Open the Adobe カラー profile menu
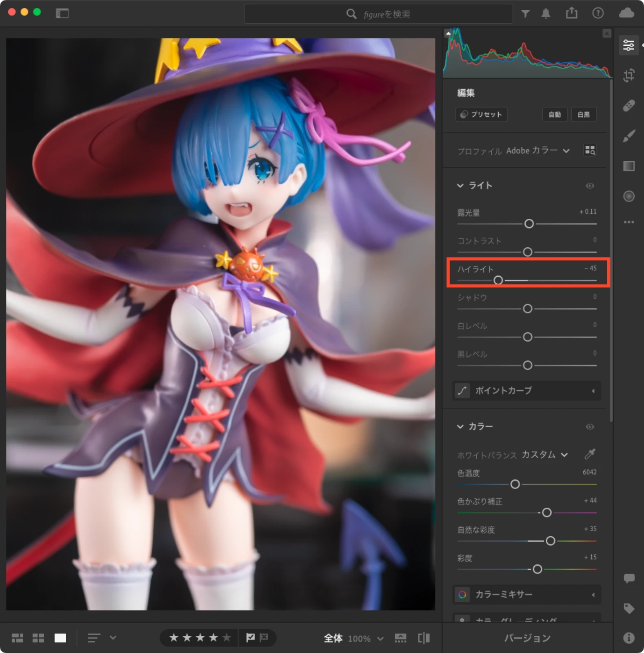Image resolution: width=644 pixels, height=653 pixels. (537, 151)
